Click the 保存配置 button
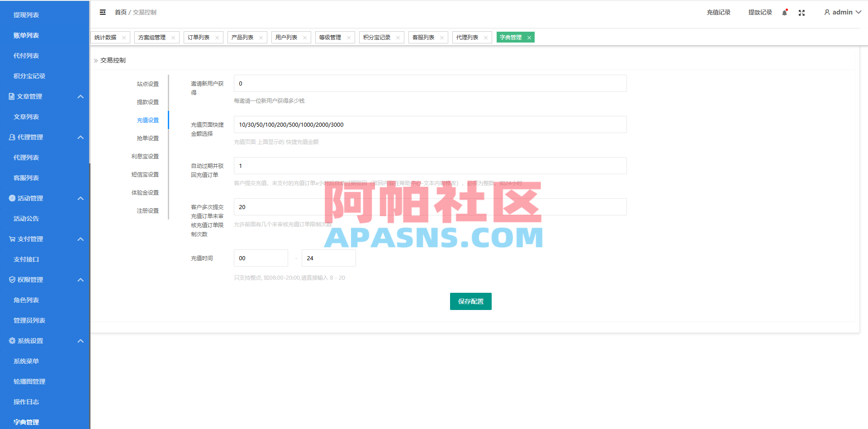Viewport: 868px width, 429px height. click(x=470, y=301)
